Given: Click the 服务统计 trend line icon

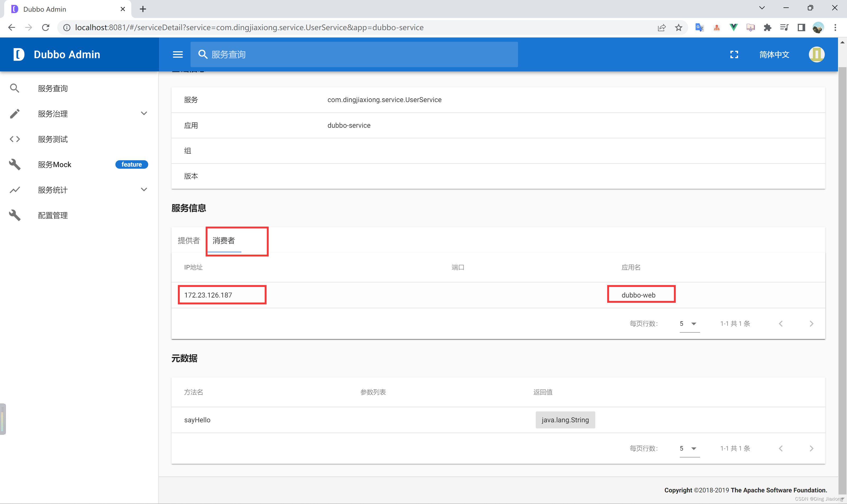Looking at the screenshot, I should click(15, 190).
